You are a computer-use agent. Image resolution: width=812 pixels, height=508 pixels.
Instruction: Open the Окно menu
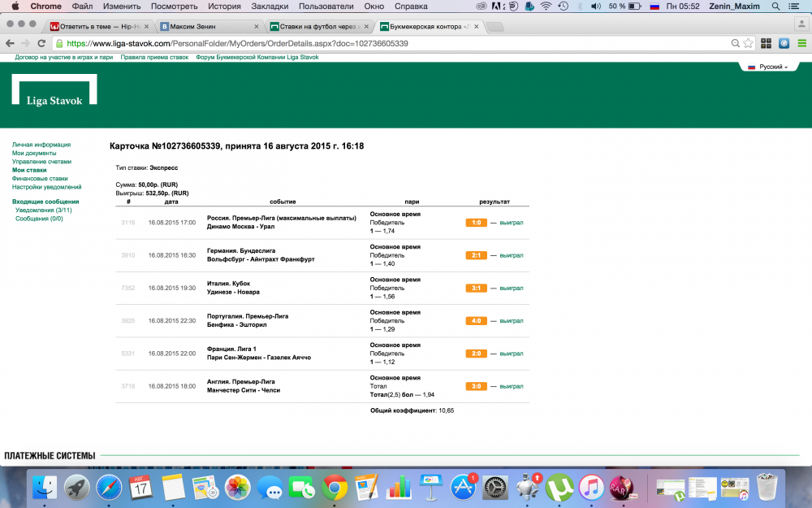click(x=374, y=7)
